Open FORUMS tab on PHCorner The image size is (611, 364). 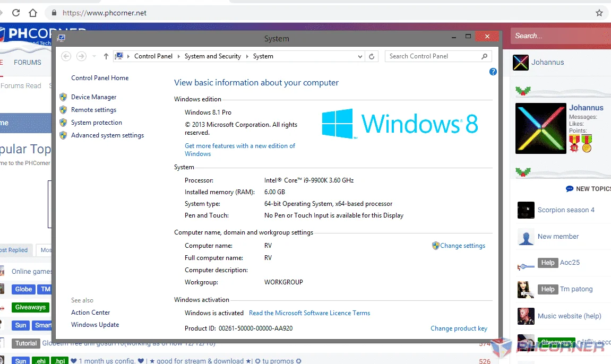(27, 63)
